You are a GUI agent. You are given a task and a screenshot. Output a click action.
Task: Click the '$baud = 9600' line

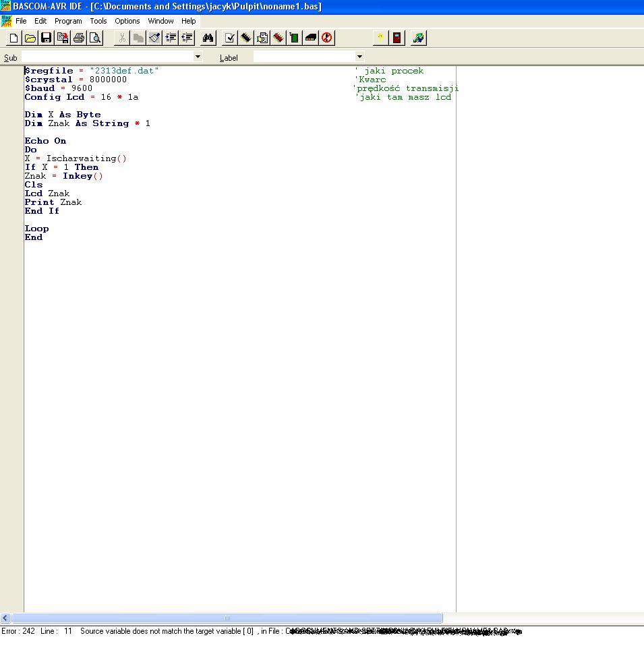click(58, 88)
